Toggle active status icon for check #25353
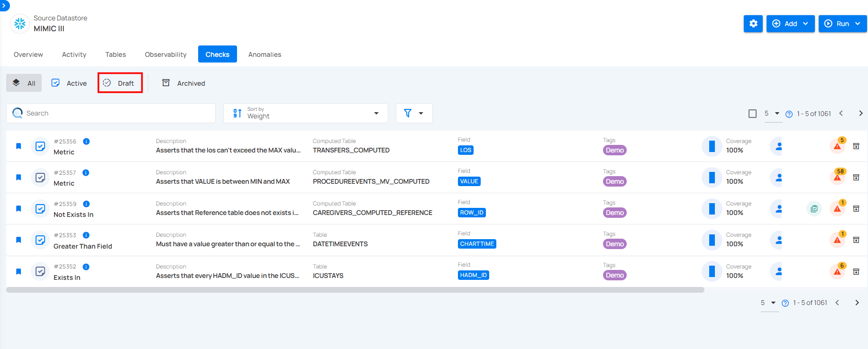The height and width of the screenshot is (349, 868). tap(40, 240)
